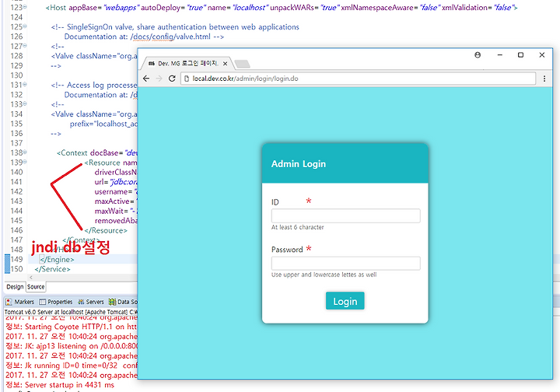This screenshot has width=560, height=392.
Task: Focus the ID input field
Action: [x=345, y=215]
